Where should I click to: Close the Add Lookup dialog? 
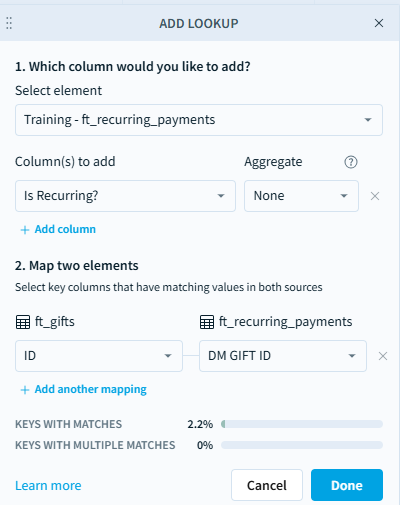coord(379,23)
